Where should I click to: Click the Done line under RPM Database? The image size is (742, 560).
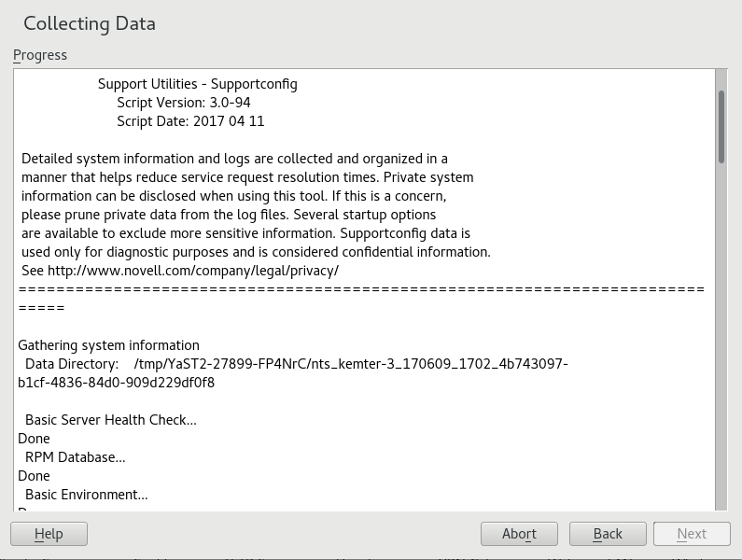coord(34,476)
